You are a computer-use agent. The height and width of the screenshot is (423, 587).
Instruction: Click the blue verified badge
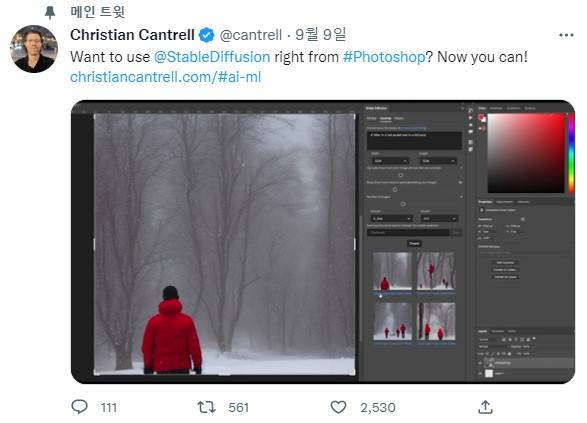coord(206,35)
